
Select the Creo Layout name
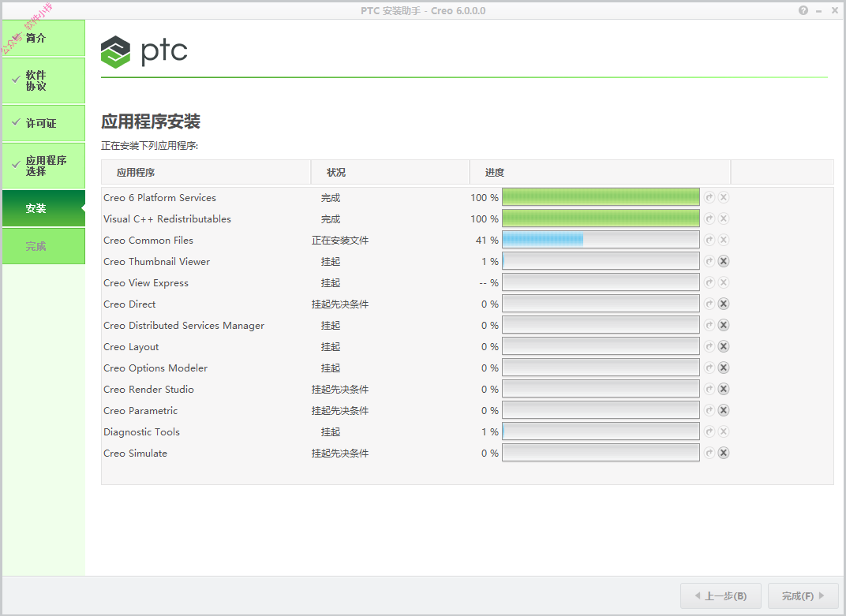point(131,347)
